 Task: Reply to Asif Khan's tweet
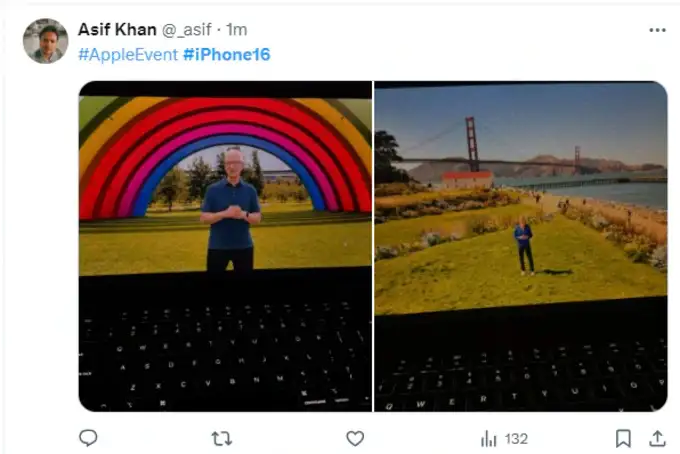point(88,438)
